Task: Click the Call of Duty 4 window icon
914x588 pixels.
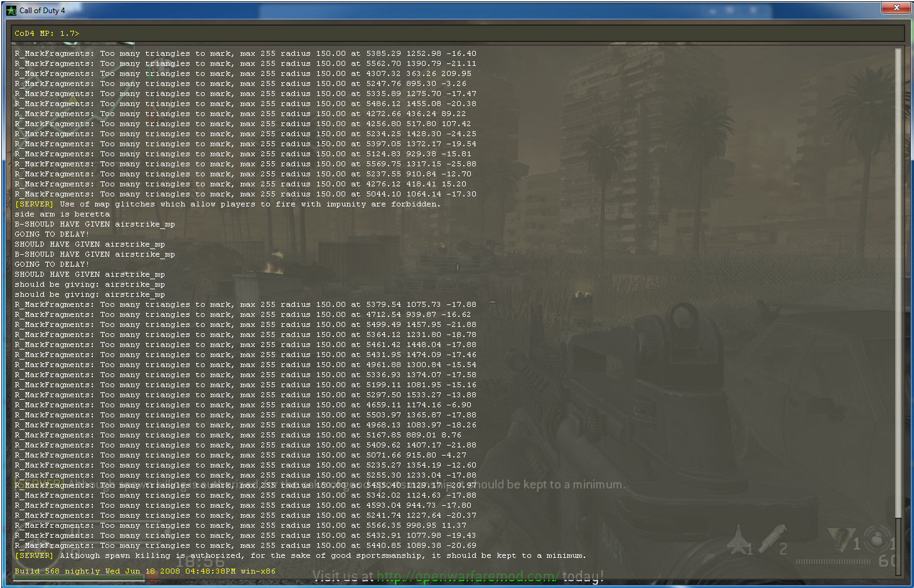Action: point(11,10)
